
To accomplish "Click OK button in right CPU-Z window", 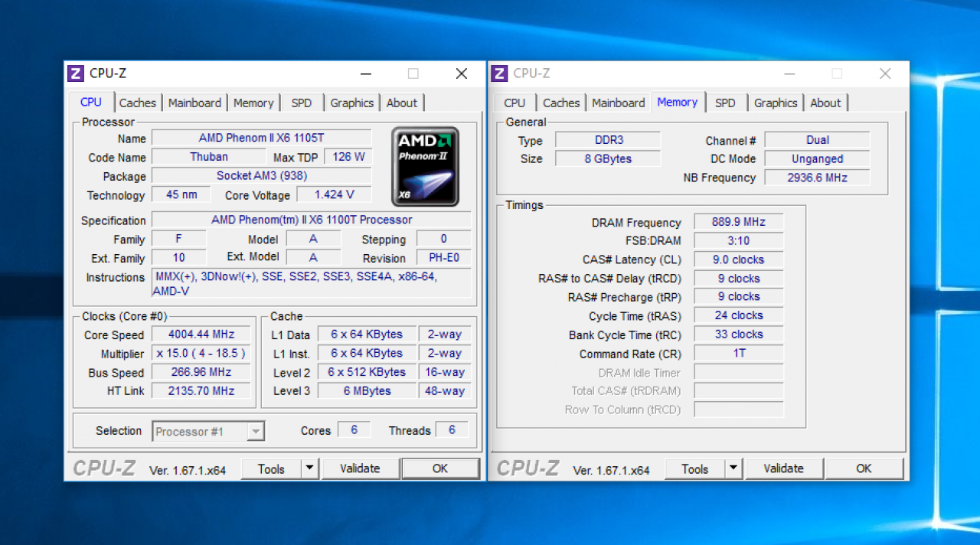I will coord(864,468).
